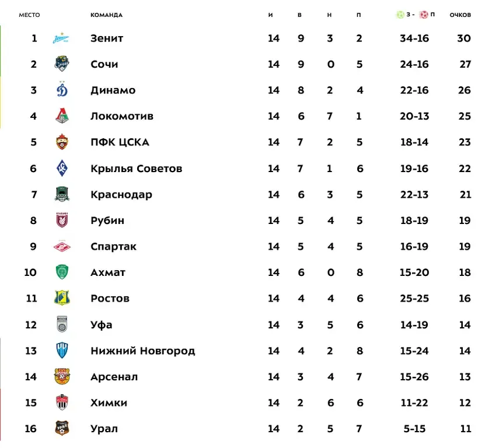Click the ОЧКОВ column header
The height and width of the screenshot is (448, 478).
(x=460, y=15)
